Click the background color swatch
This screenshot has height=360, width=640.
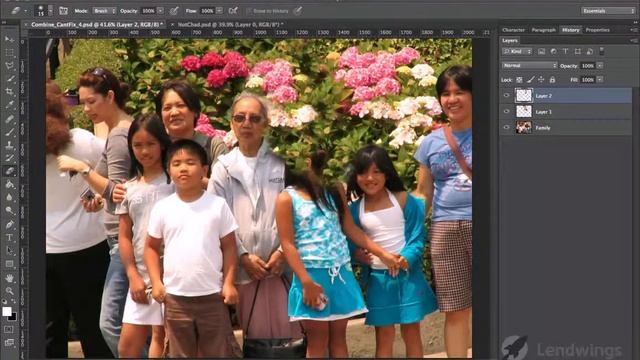pyautogui.click(x=13, y=317)
